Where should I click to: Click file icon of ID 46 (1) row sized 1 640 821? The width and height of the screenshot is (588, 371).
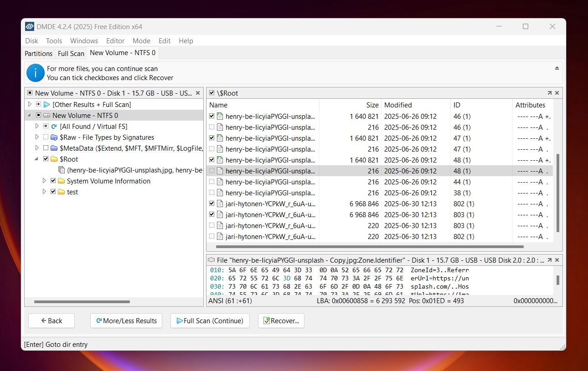pyautogui.click(x=220, y=116)
